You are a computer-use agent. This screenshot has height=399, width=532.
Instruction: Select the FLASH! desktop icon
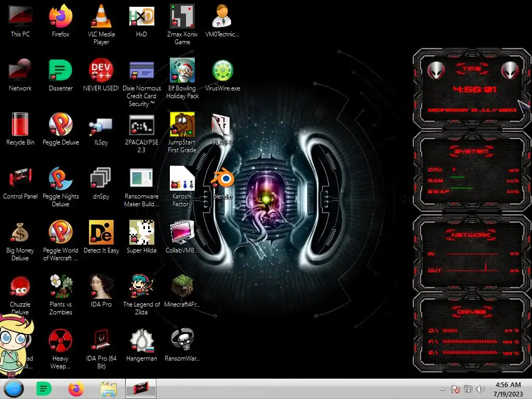point(221,129)
